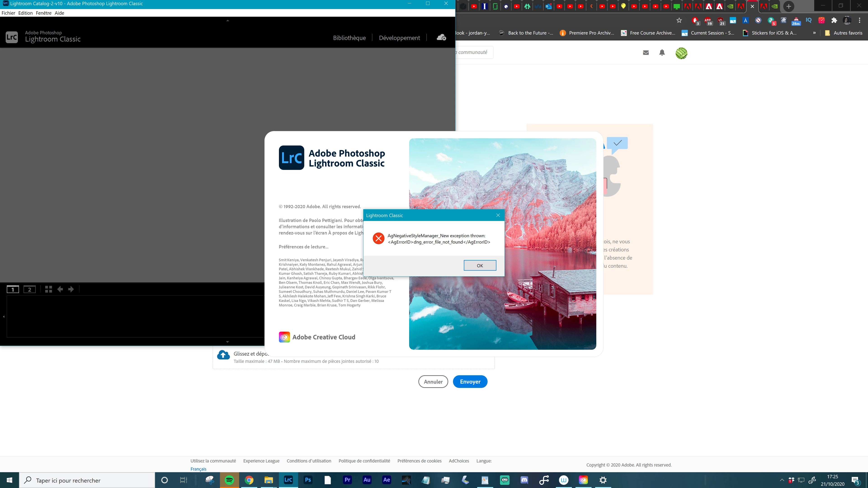This screenshot has width=868, height=488.
Task: Expand the hidden left panel arrow
Action: [4, 317]
